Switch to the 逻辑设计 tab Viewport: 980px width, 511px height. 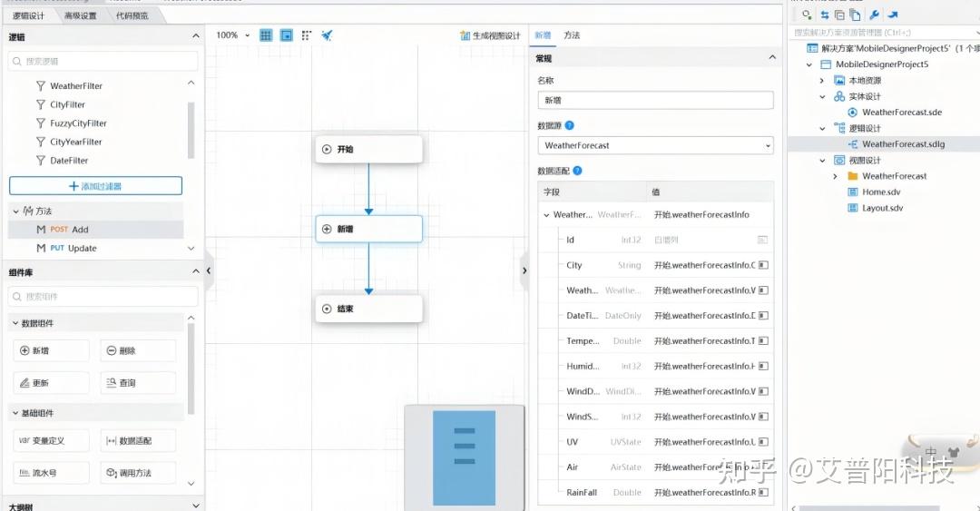click(x=28, y=15)
